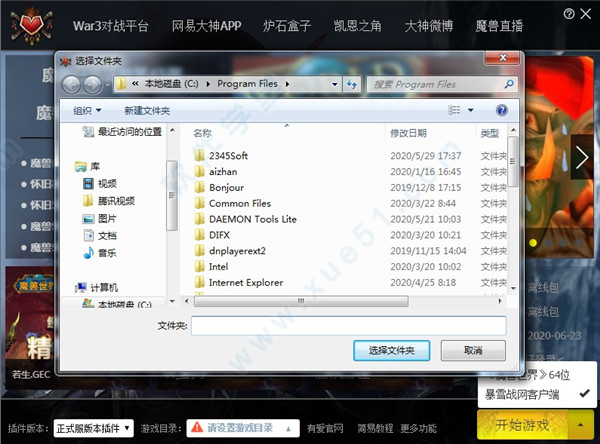The height and width of the screenshot is (444, 600).
Task: Click the red warning icon by game directory
Action: click(x=197, y=427)
